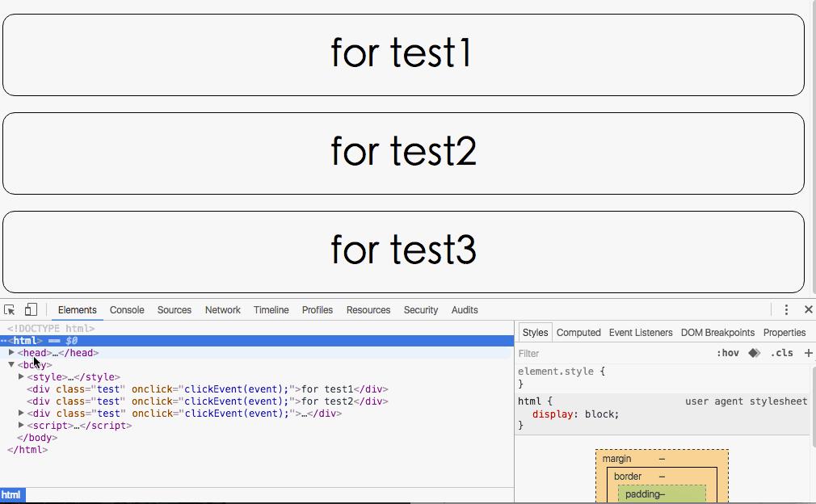
Task: Toggle the device toolbar icon
Action: coord(31,309)
